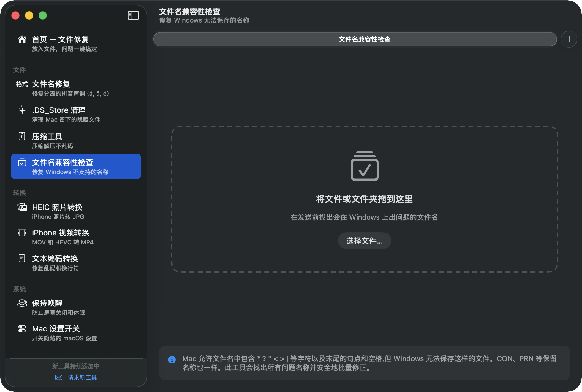
Task: Click the home icon for 首页 — 文件修复
Action: [22, 39]
